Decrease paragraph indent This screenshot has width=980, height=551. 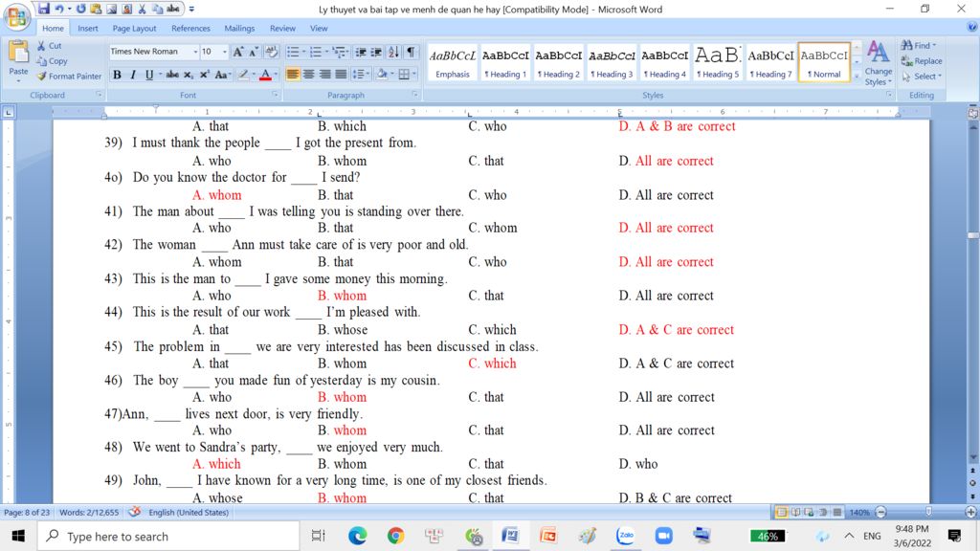[x=361, y=52]
